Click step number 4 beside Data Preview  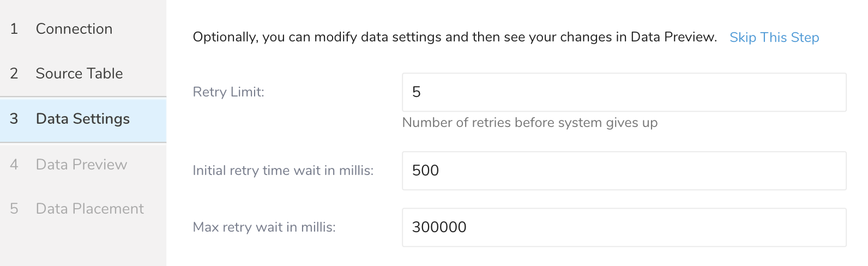[x=14, y=165]
